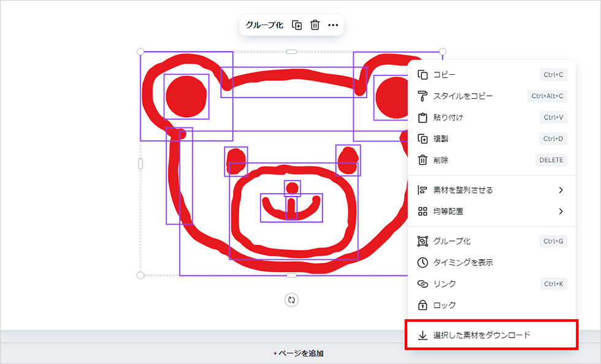Click the grid icon beside 均等配置
601x364 pixels.
pyautogui.click(x=423, y=211)
